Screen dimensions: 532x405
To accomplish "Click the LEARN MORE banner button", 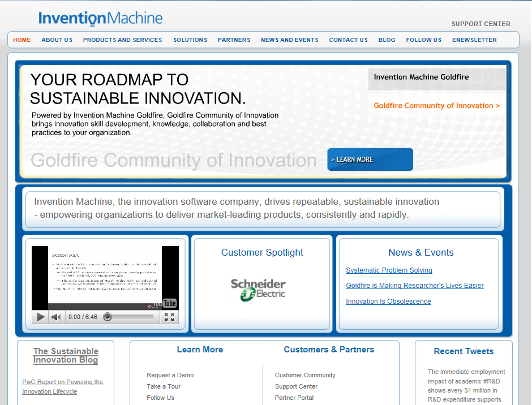I will coord(370,160).
